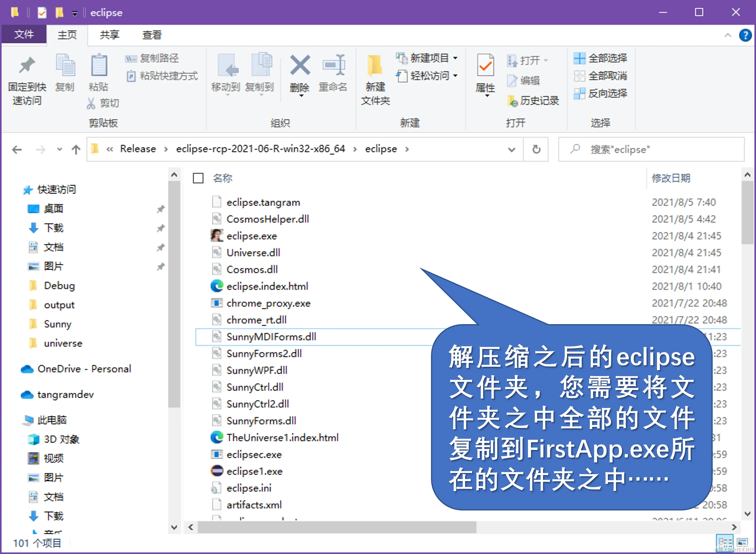Image resolution: width=756 pixels, height=554 pixels.
Task: Click Select all (全部选择) button
Action: tap(600, 58)
